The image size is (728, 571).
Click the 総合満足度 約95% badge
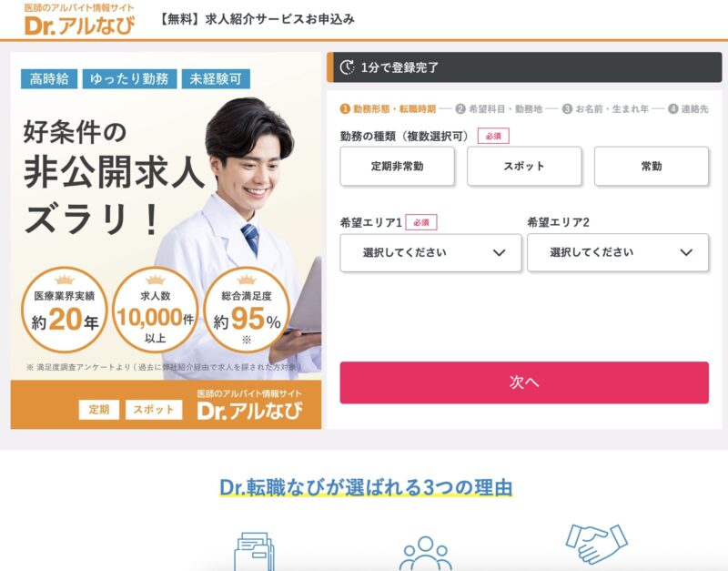247,310
